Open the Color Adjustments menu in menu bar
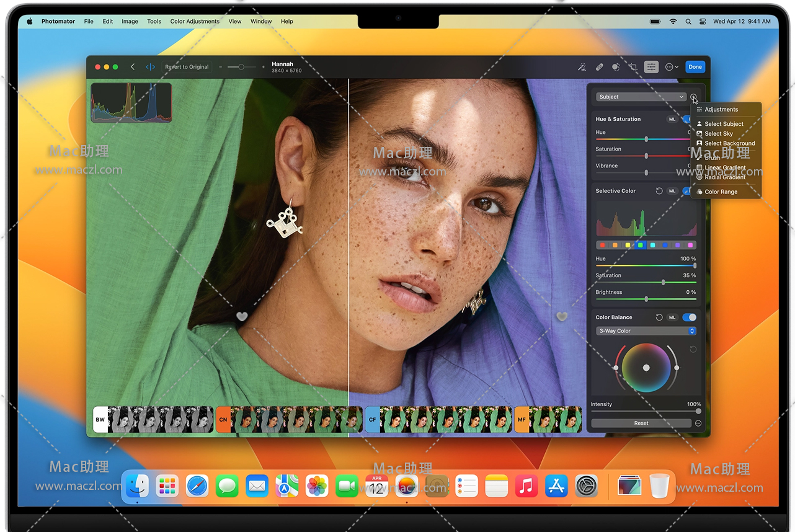This screenshot has width=795, height=532. (x=195, y=21)
